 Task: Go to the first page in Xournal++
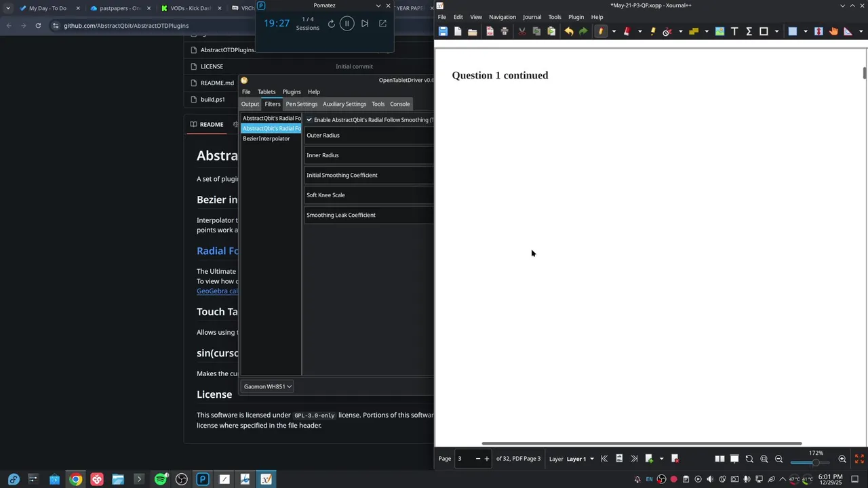click(604, 459)
